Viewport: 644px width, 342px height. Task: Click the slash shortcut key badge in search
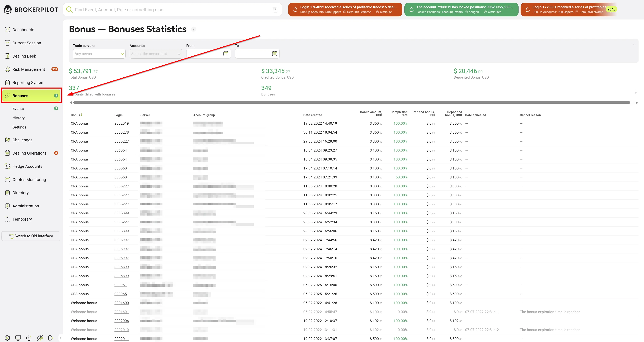(275, 10)
